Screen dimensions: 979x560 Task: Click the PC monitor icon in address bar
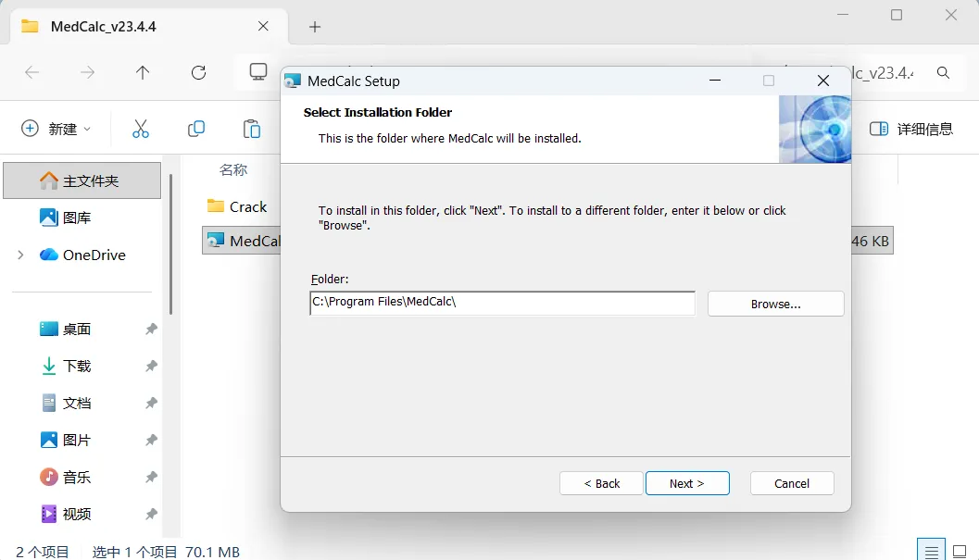click(257, 72)
